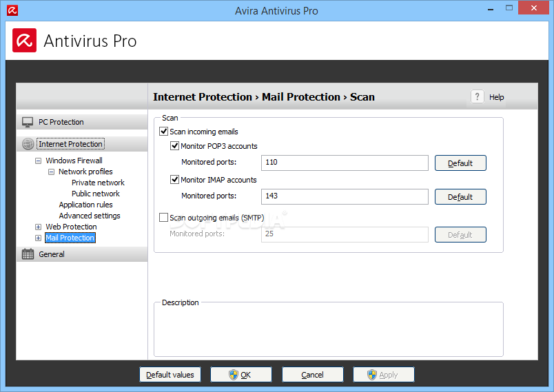Image resolution: width=554 pixels, height=392 pixels.
Task: Click the Help question mark icon
Action: point(477,96)
